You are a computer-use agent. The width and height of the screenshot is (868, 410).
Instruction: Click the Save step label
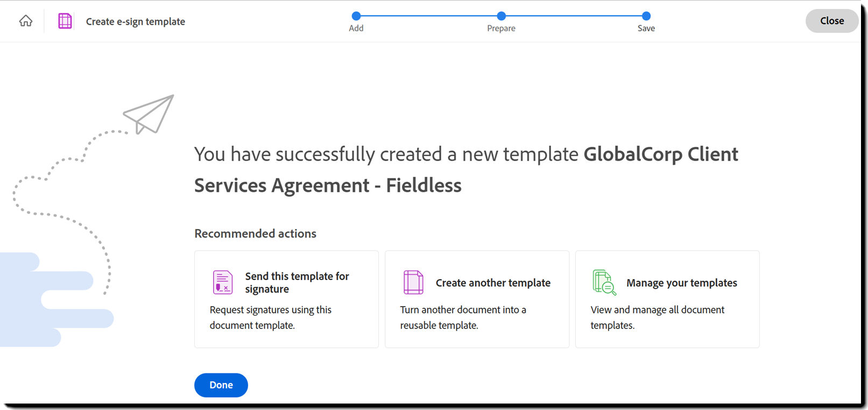(x=646, y=29)
